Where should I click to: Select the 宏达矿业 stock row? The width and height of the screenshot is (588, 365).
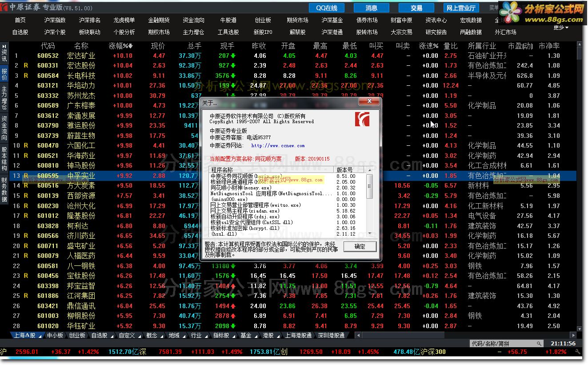[x=293, y=56]
